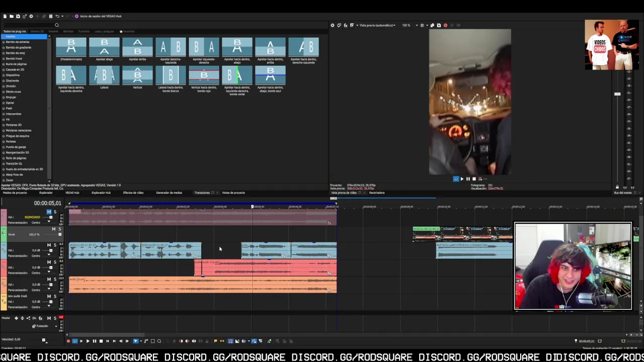The height and width of the screenshot is (362, 644).
Task: Click split screen view icon in preview
Action: click(352, 25)
